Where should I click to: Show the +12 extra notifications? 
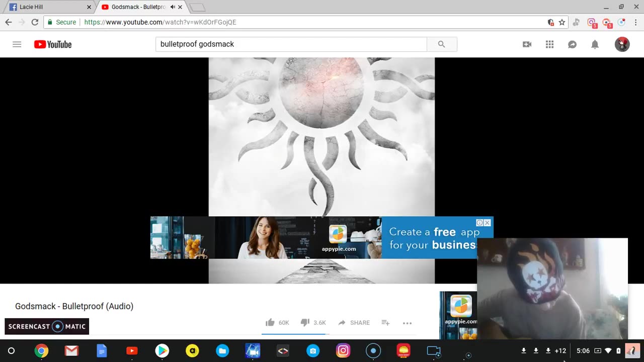(x=560, y=351)
